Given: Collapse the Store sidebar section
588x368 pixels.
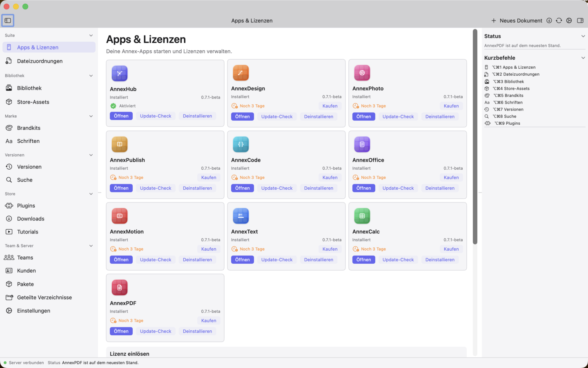Looking at the screenshot, I should [91, 194].
